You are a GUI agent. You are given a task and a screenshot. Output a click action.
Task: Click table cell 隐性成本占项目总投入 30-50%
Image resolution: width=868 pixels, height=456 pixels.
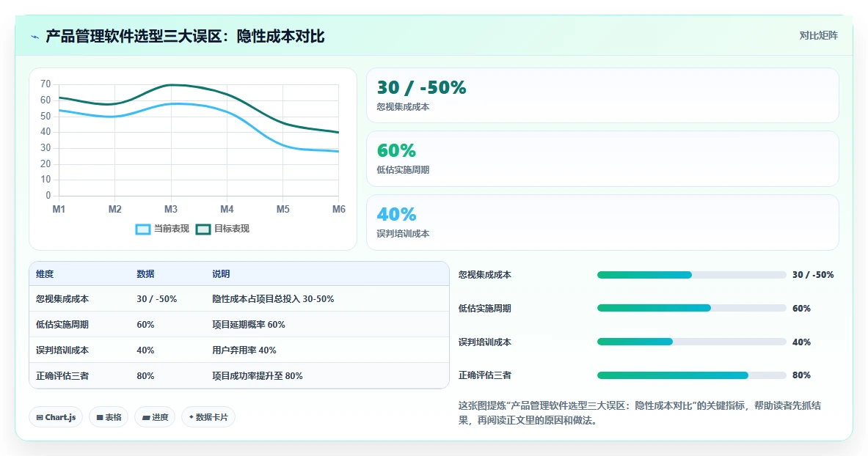[x=273, y=299]
